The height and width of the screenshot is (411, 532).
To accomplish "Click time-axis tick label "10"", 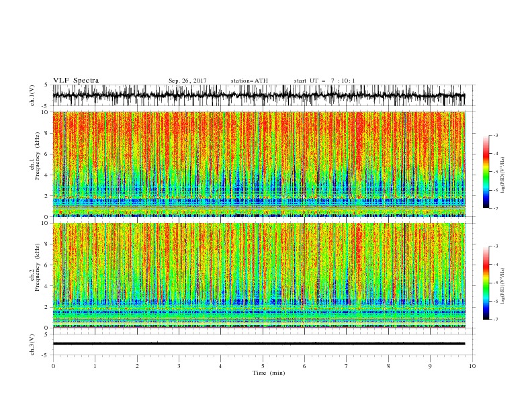I will click(x=472, y=366).
